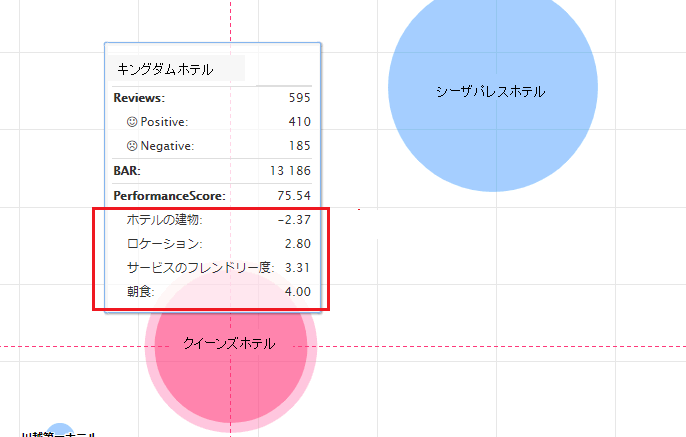Image resolution: width=686 pixels, height=437 pixels.
Task: Click the BAR label in the tooltip
Action: pyautogui.click(x=127, y=171)
